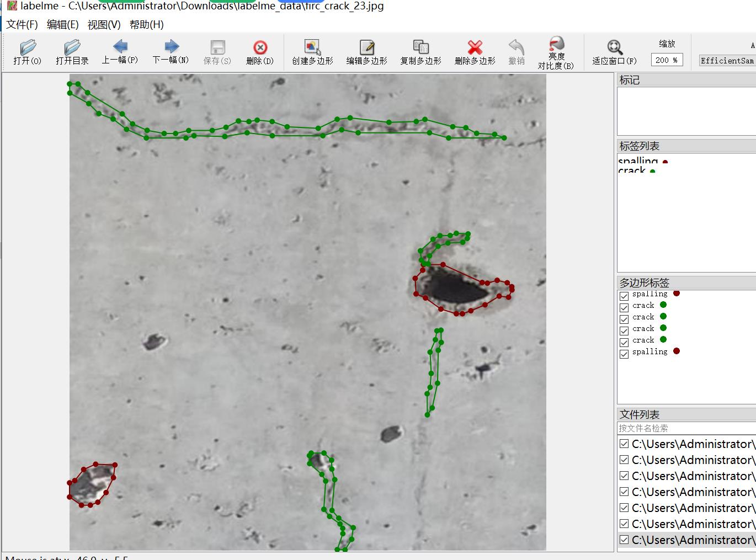Open the File (文件) menu
This screenshot has width=756, height=560.
tap(22, 25)
